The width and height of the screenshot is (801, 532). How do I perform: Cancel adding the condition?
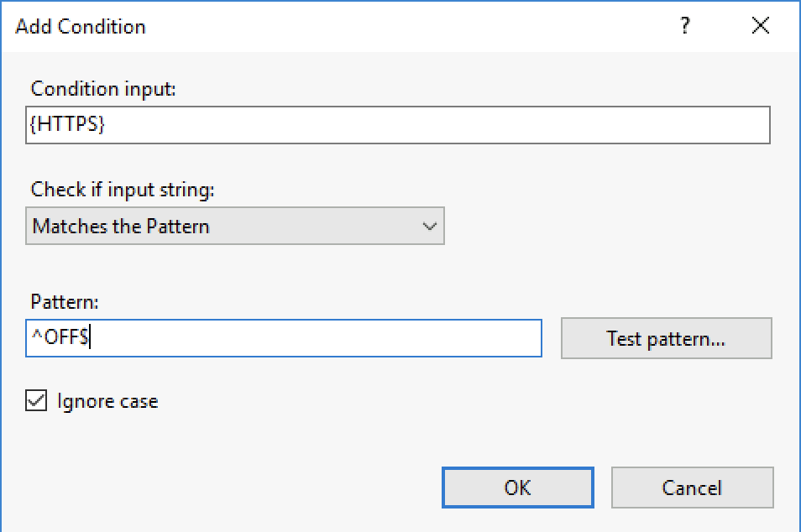pos(692,488)
